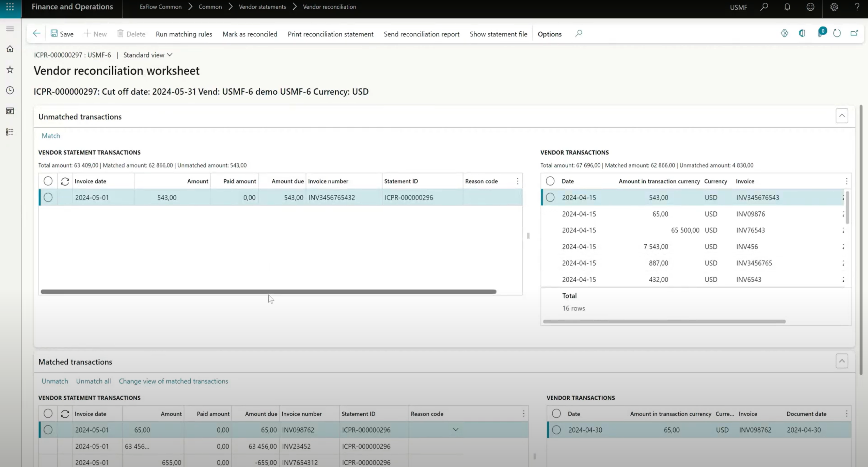Select the 2024-05-01 unmatched statement row circle
The image size is (868, 467).
[x=48, y=197]
